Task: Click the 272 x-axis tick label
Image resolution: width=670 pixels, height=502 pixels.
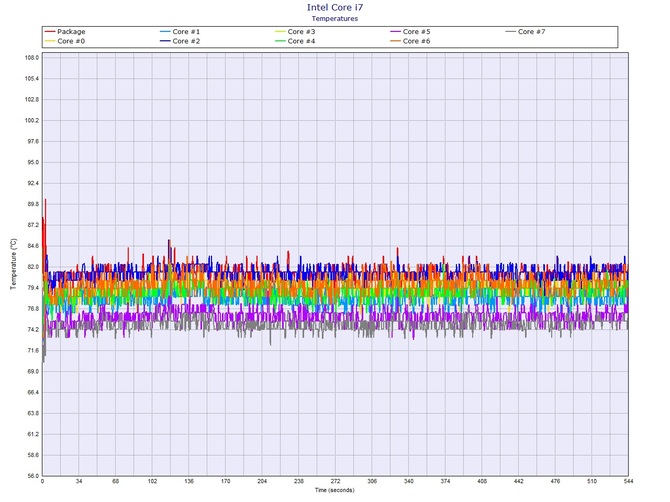Action: click(335, 481)
